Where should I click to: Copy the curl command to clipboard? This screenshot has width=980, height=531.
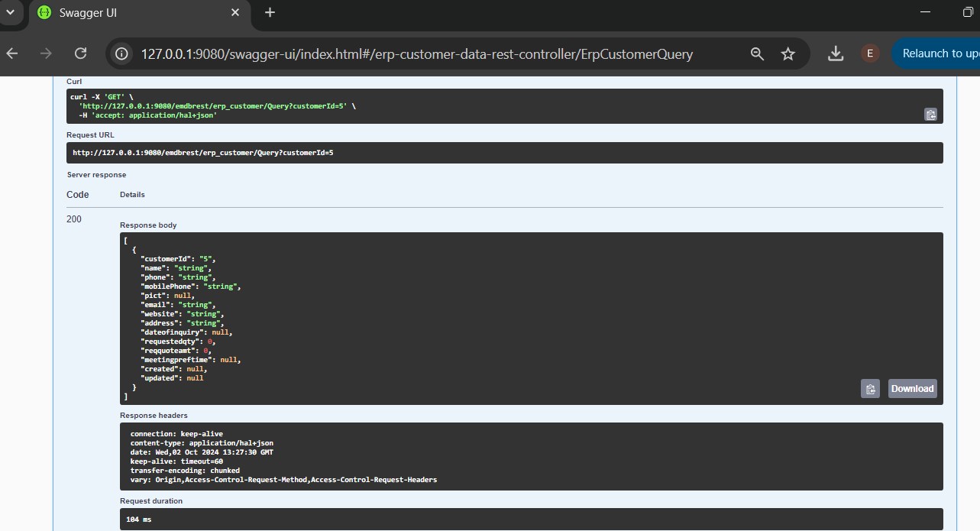tap(930, 114)
